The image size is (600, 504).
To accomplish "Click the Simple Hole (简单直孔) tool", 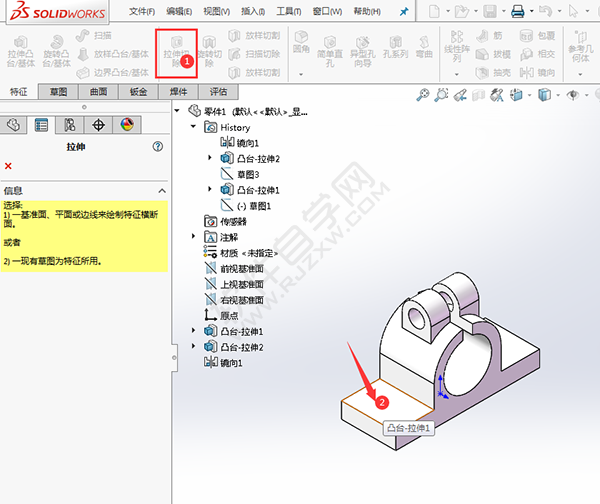I will 329,52.
